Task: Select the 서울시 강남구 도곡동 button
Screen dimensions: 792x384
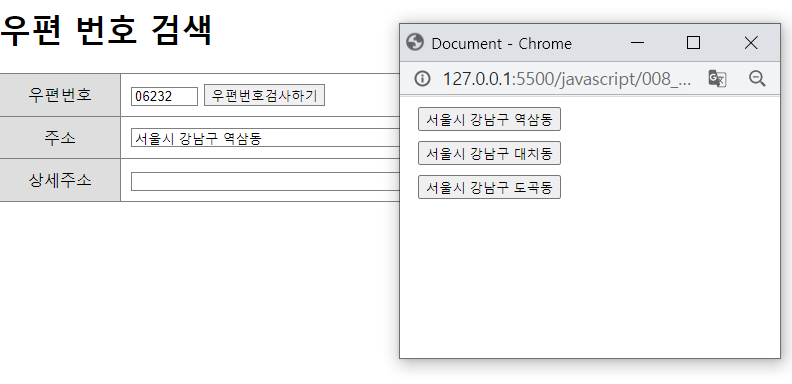Action: coord(489,187)
